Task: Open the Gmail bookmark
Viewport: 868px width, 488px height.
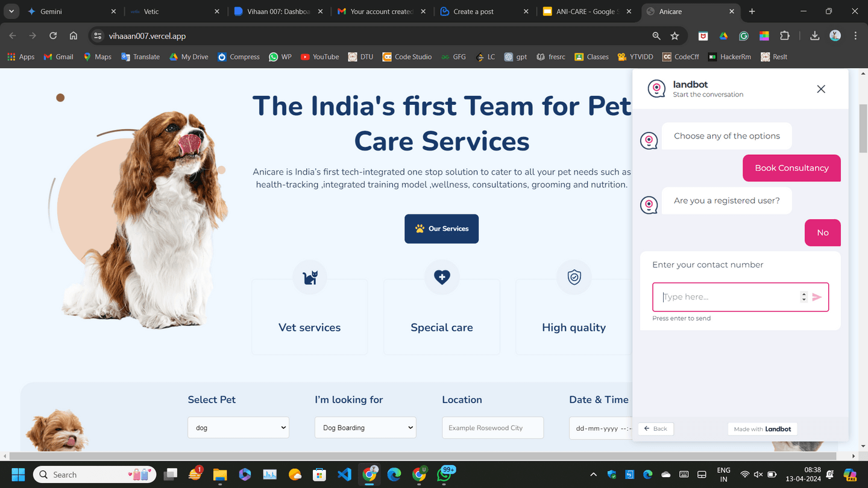Action: (58, 57)
